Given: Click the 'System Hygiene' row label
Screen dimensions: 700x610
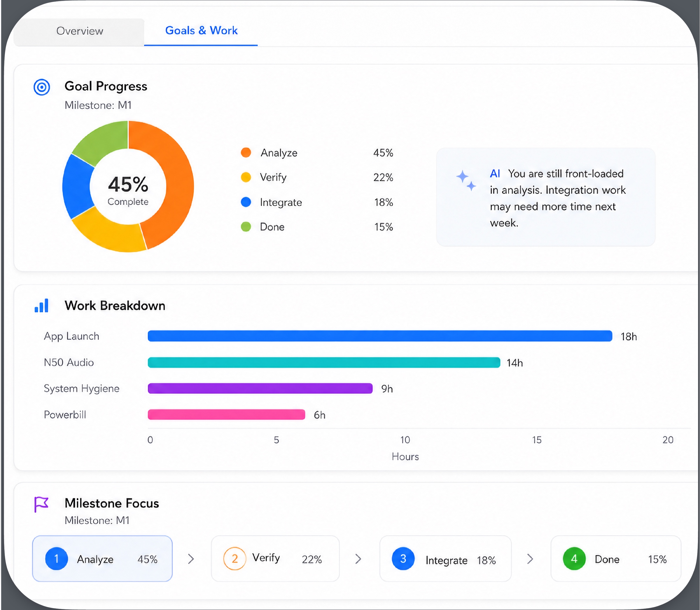Looking at the screenshot, I should pyautogui.click(x=82, y=389).
